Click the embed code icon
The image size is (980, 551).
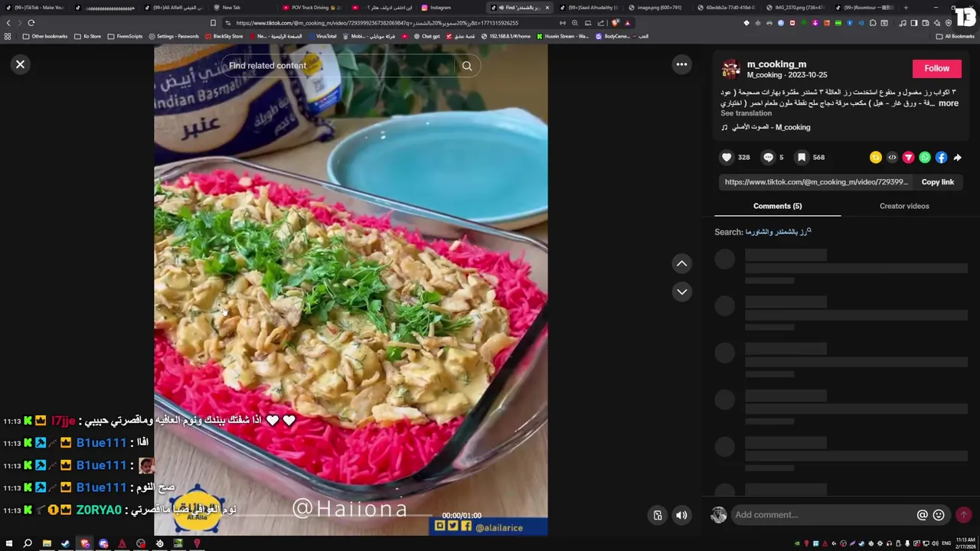coord(892,158)
